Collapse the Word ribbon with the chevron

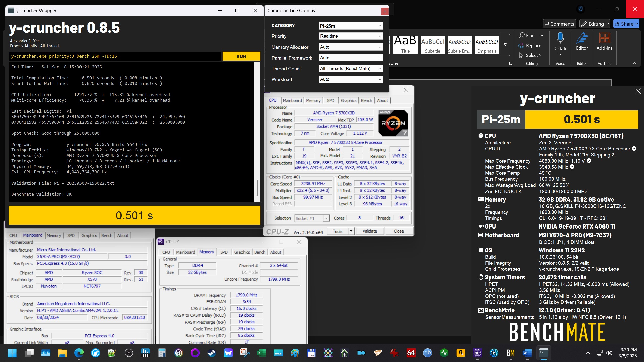point(634,63)
